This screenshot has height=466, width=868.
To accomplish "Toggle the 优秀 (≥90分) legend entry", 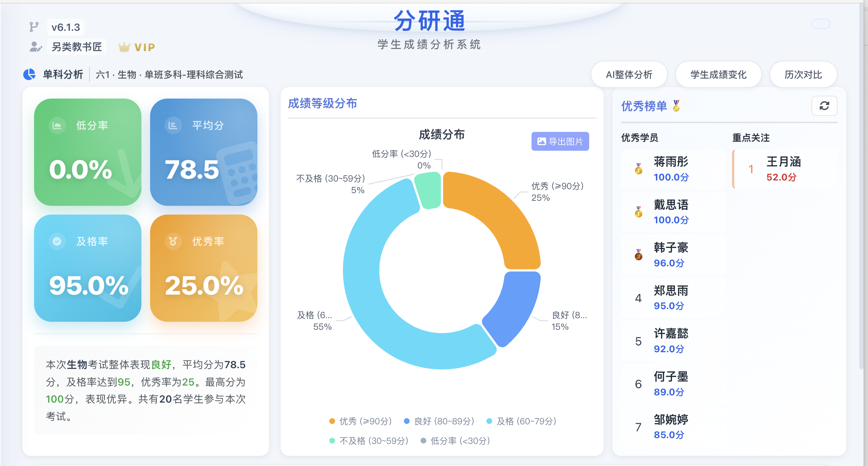I will [x=361, y=421].
